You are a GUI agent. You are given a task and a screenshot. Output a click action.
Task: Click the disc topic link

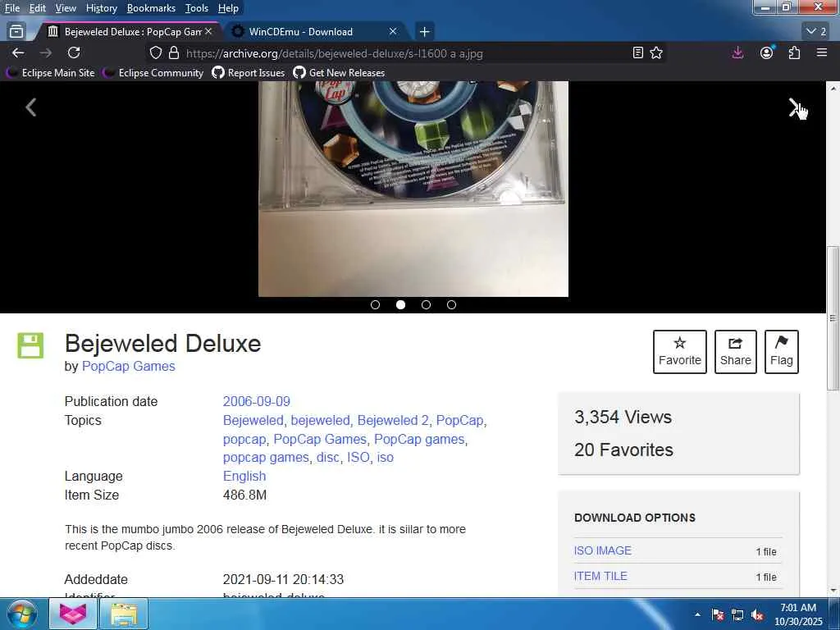(x=328, y=458)
